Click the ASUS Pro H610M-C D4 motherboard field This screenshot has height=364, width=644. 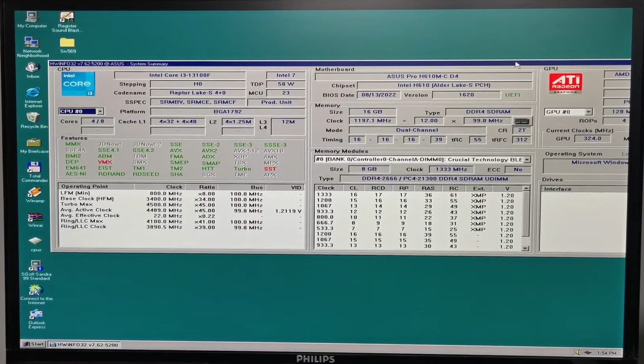point(424,76)
